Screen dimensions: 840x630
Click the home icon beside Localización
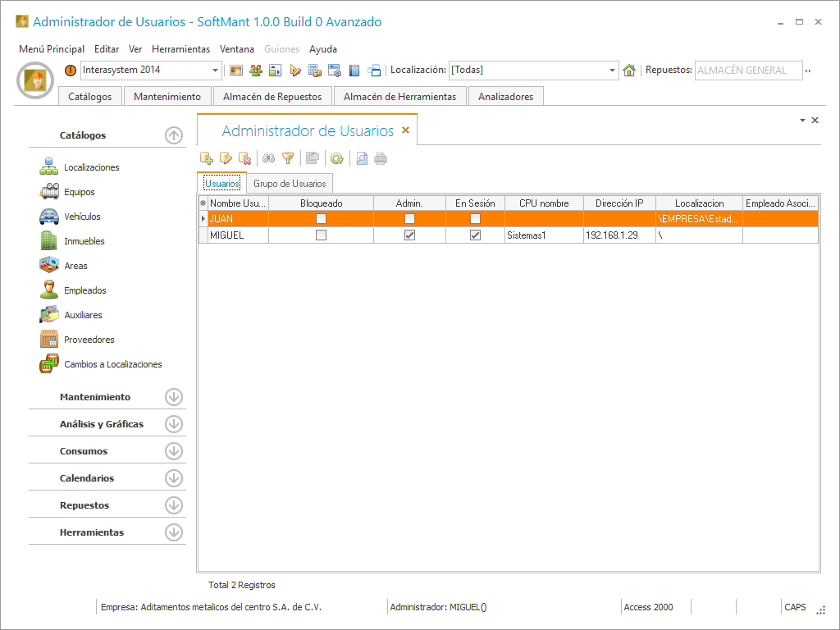click(629, 71)
